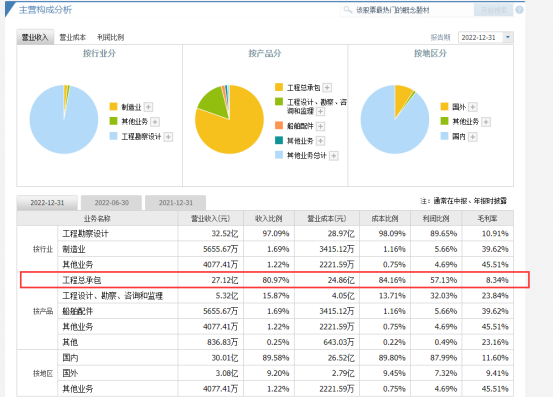Click the 营业收入(元) column header
Screen dimensions: 554x397
click(211, 219)
